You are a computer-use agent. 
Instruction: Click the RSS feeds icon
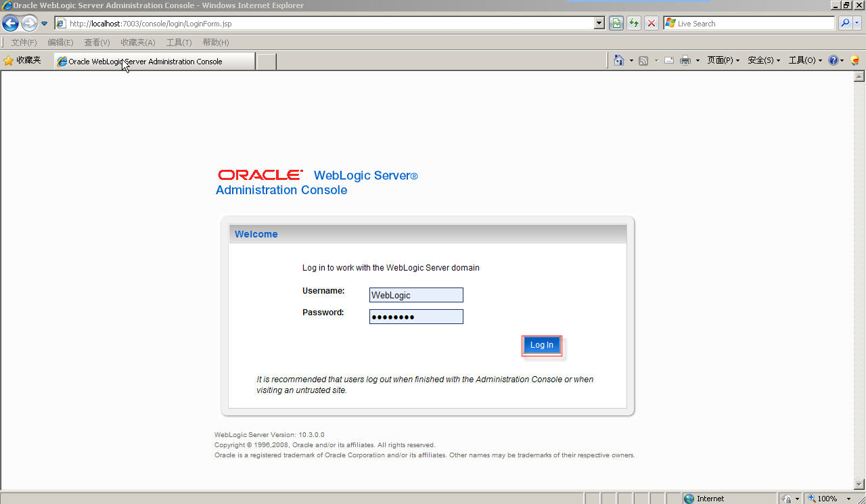pos(643,61)
